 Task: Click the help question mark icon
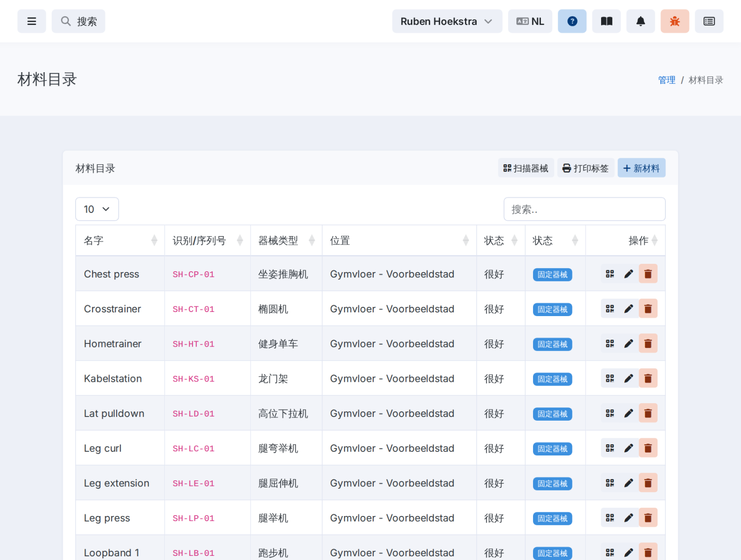click(572, 21)
